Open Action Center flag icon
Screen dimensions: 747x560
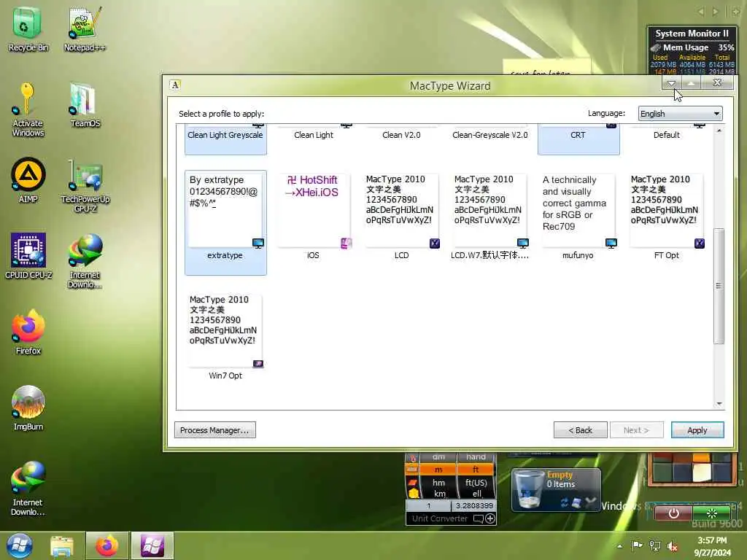[637, 545]
